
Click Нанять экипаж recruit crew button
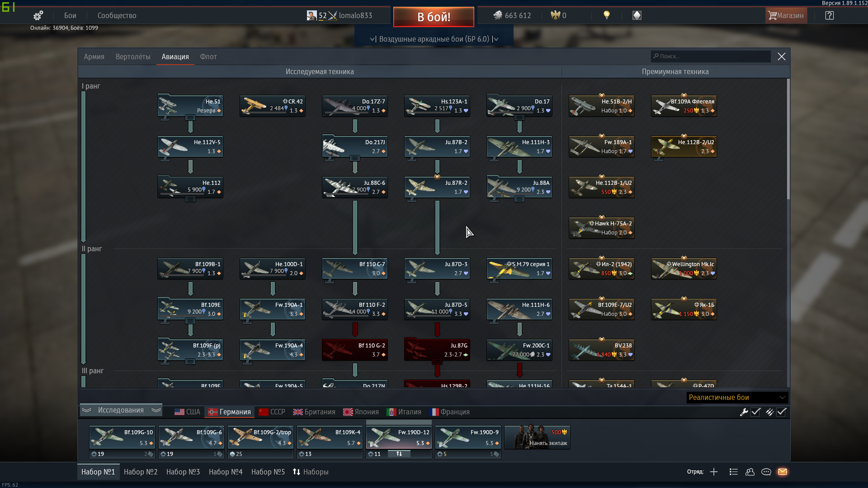click(537, 437)
